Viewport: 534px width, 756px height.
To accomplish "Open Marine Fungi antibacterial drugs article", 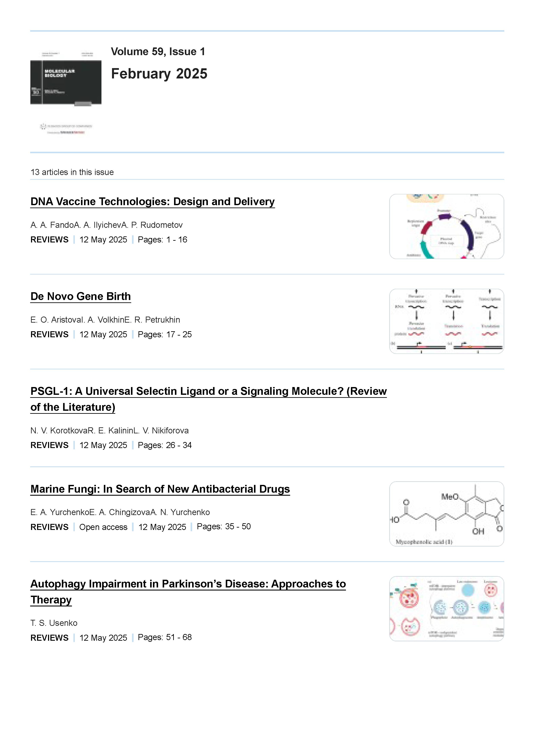I will [160, 489].
